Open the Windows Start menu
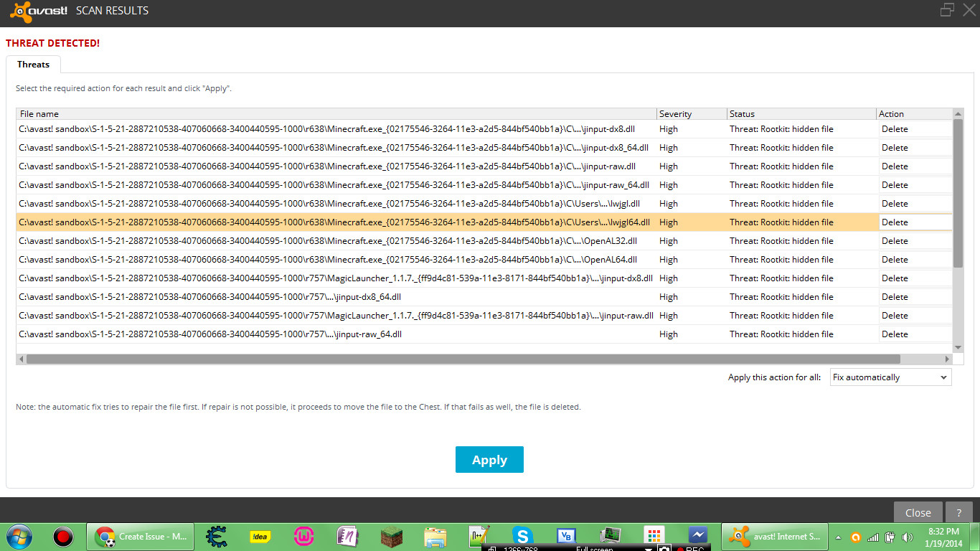The width and height of the screenshot is (980, 551). click(x=18, y=536)
